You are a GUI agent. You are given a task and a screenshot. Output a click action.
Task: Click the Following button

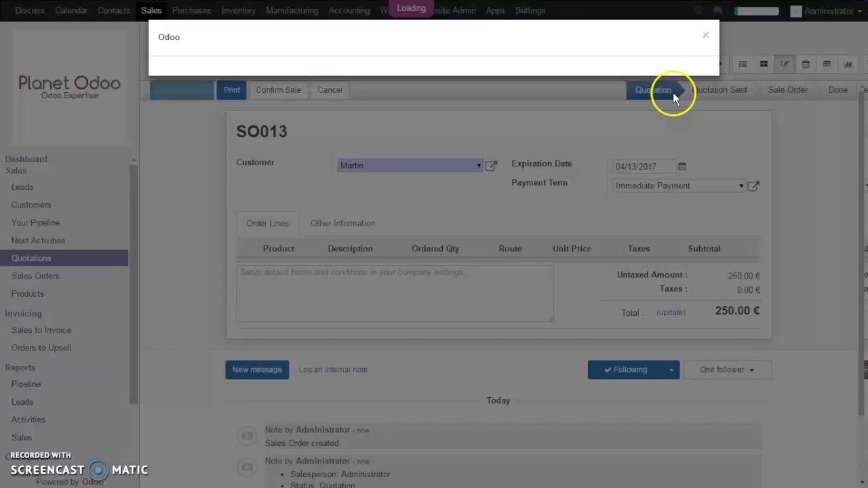click(x=626, y=369)
